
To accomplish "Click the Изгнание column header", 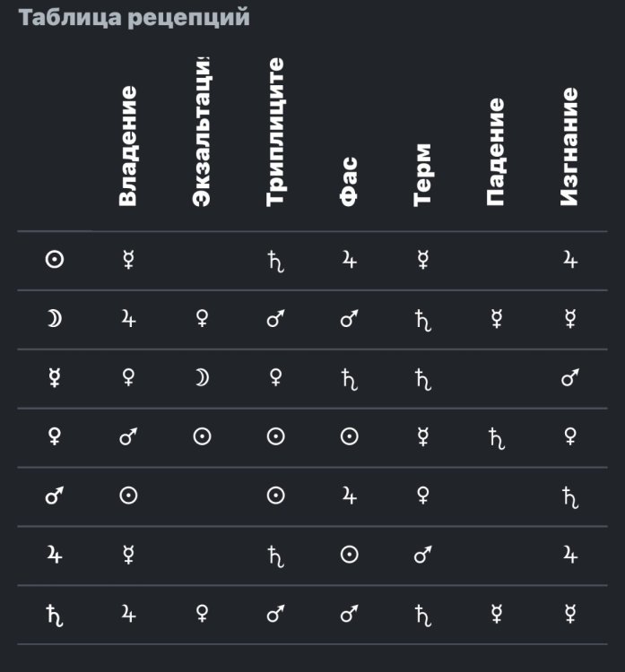I will click(x=569, y=147).
